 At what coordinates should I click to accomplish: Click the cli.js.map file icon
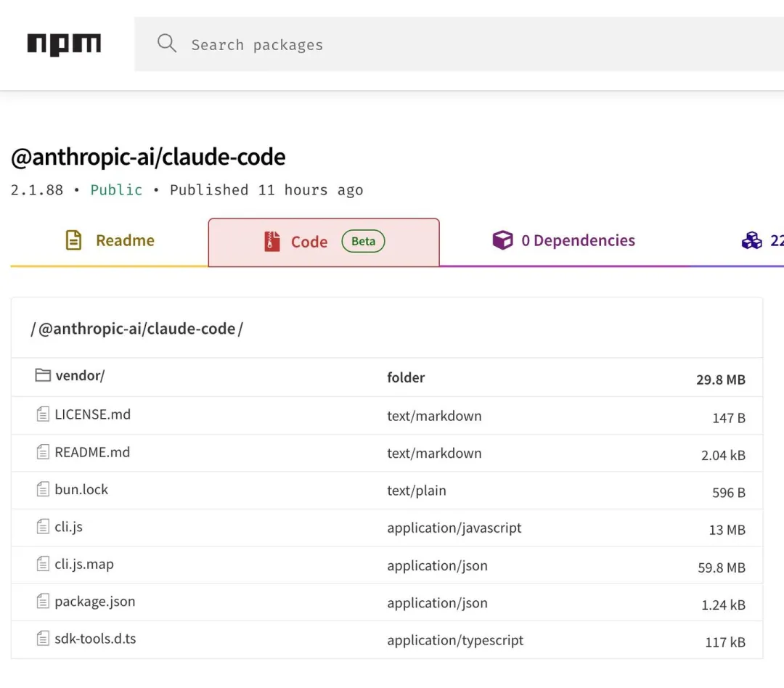point(43,564)
